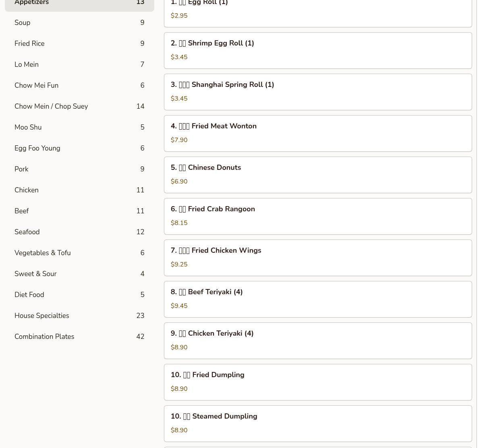Select the Chicken Teriyaki (4) item
485x448 pixels.
pos(318,341)
